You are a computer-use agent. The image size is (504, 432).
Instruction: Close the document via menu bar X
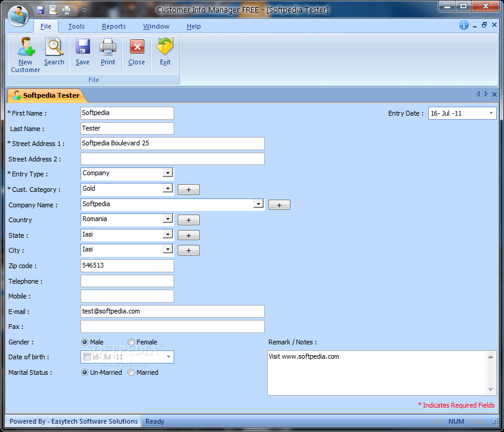494,25
